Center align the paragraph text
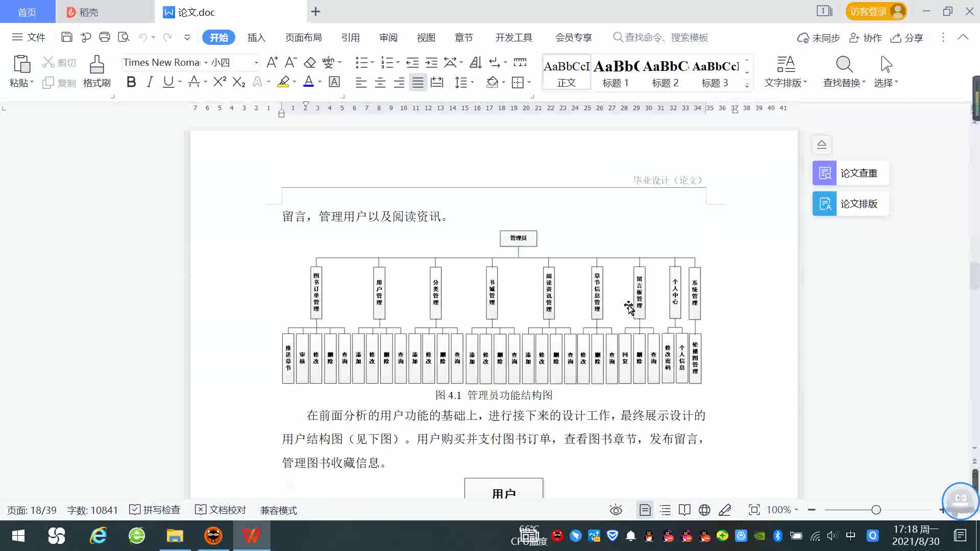 click(x=380, y=83)
